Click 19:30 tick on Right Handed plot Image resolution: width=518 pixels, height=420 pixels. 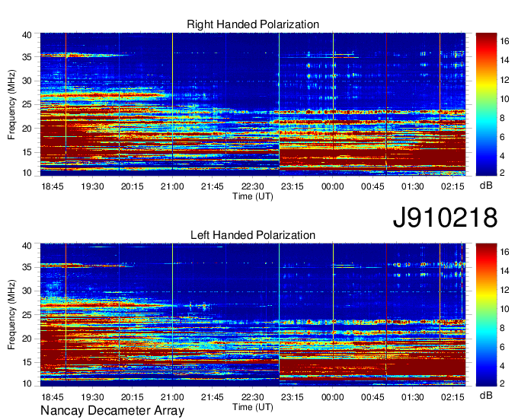[x=92, y=186]
